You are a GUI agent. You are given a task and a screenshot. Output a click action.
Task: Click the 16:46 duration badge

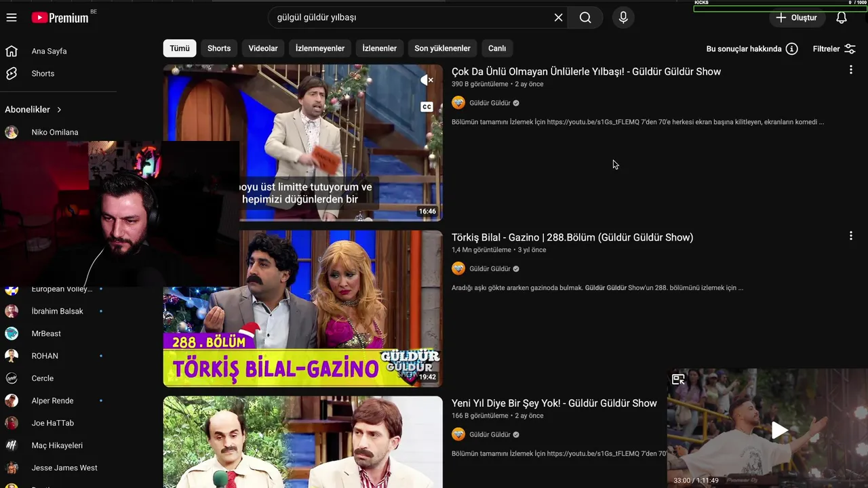pyautogui.click(x=427, y=211)
